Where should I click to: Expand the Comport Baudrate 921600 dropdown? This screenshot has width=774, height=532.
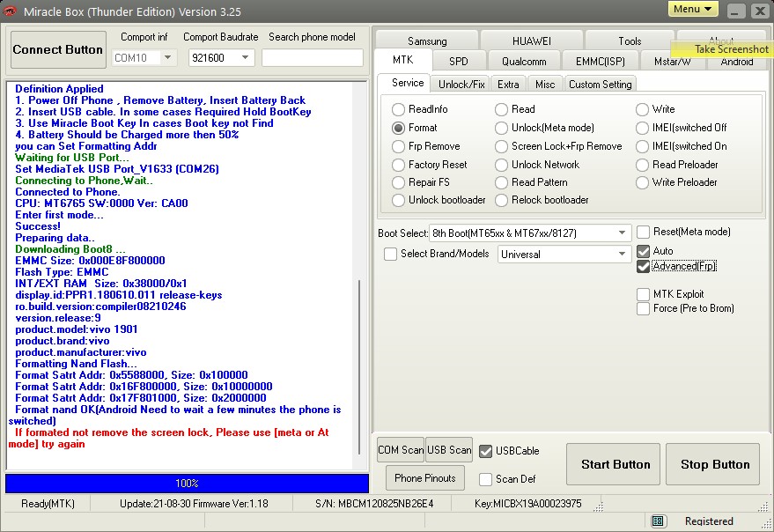point(245,57)
